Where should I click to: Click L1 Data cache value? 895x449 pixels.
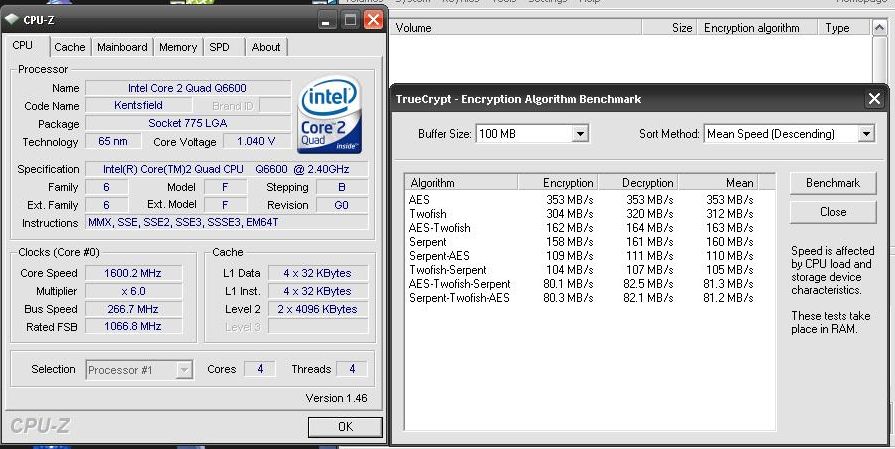318,273
